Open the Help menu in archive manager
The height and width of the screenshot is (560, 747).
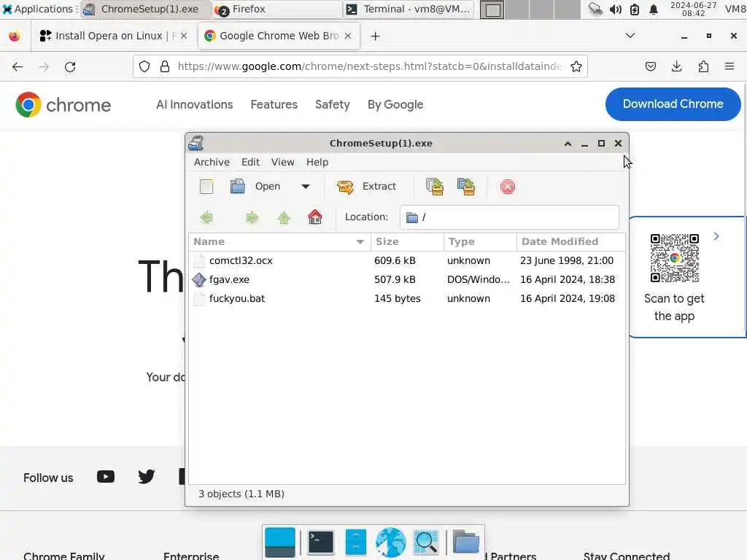(x=317, y=162)
